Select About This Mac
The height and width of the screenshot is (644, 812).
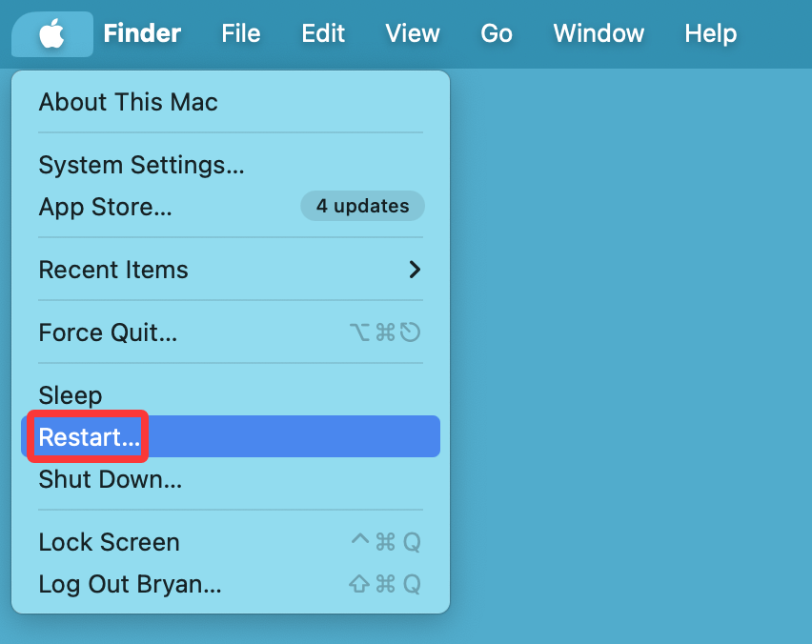(128, 102)
